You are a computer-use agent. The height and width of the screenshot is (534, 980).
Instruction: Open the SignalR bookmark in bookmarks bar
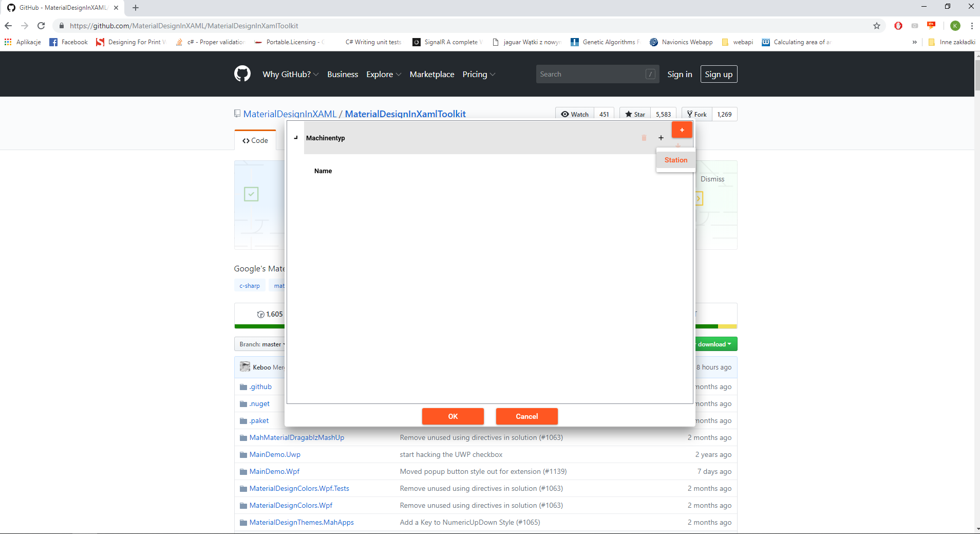tap(446, 42)
